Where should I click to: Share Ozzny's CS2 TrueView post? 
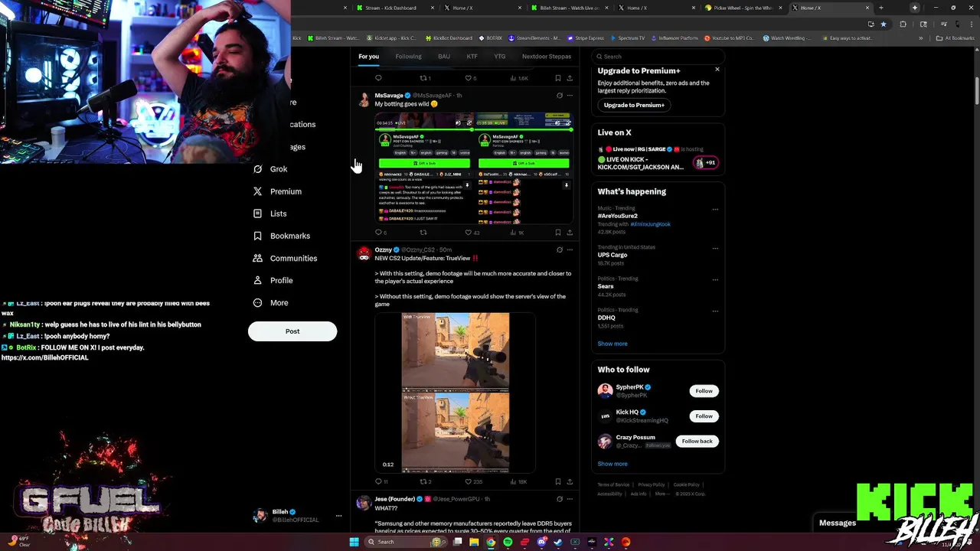point(569,481)
